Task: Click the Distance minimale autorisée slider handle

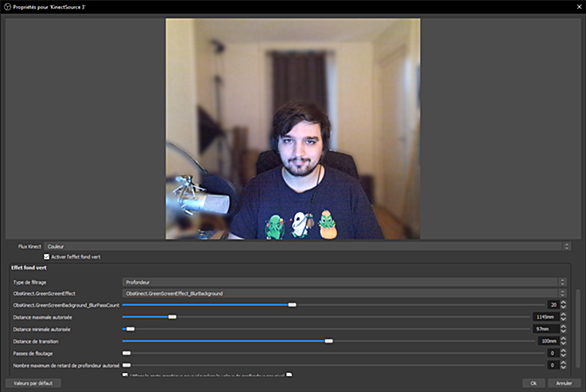Action: click(x=130, y=329)
